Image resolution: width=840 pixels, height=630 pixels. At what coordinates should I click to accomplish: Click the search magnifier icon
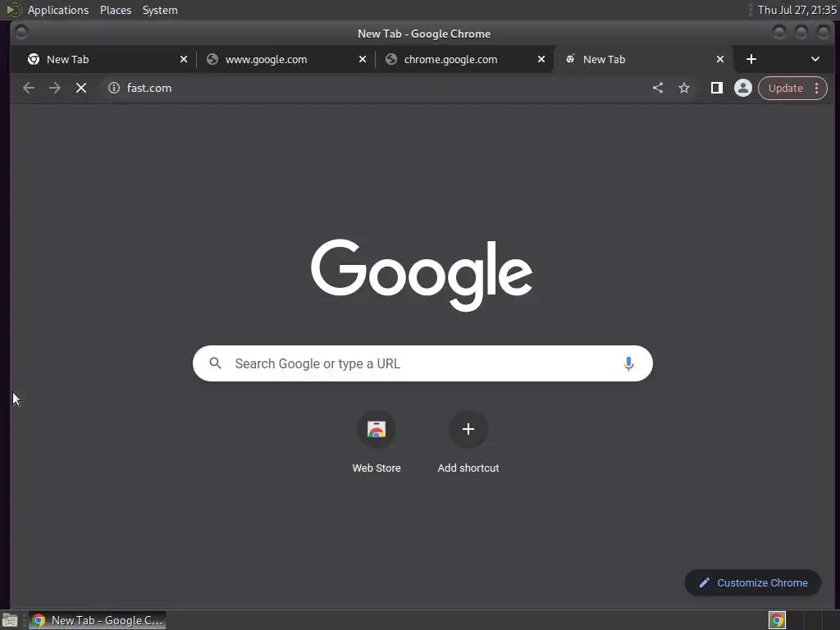coord(216,363)
